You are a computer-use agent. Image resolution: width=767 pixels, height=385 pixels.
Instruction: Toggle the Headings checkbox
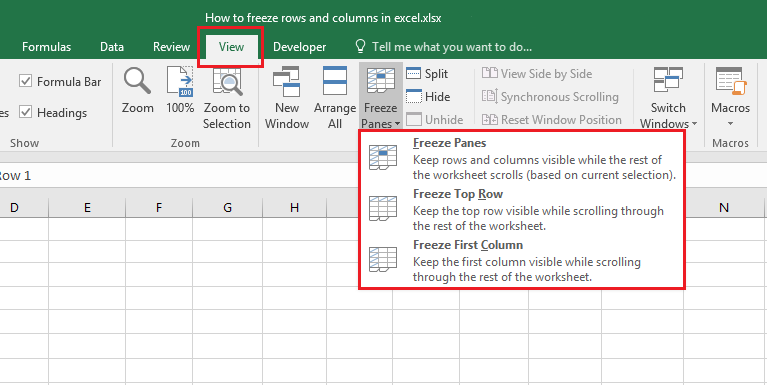coord(25,112)
